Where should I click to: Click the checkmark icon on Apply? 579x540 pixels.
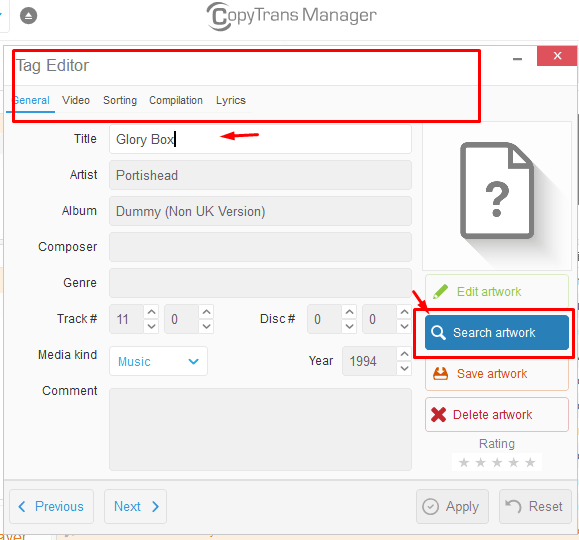(x=430, y=506)
